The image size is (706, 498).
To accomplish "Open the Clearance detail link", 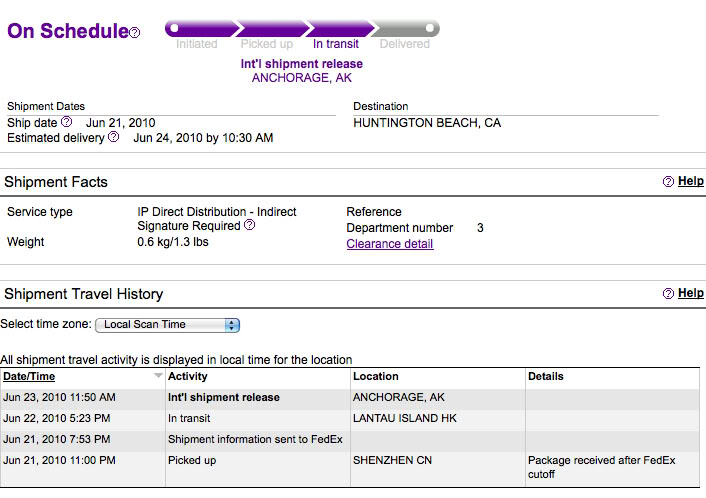I will (389, 244).
